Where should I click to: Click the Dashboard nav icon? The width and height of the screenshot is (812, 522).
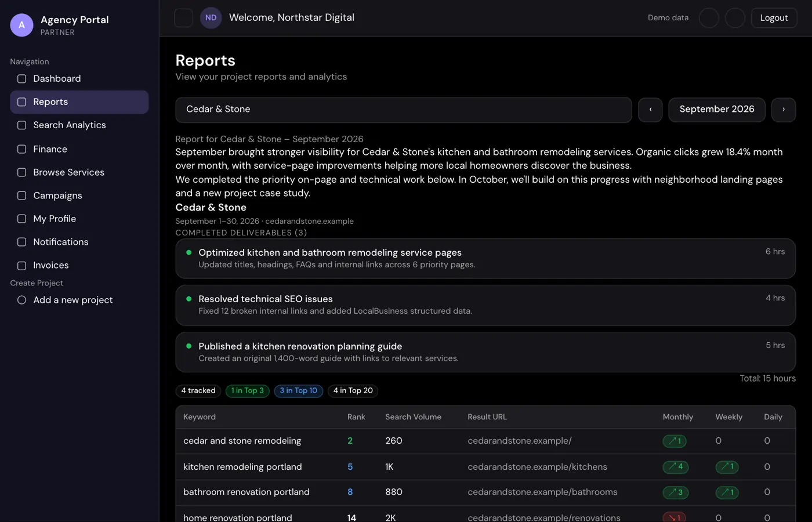(21, 79)
